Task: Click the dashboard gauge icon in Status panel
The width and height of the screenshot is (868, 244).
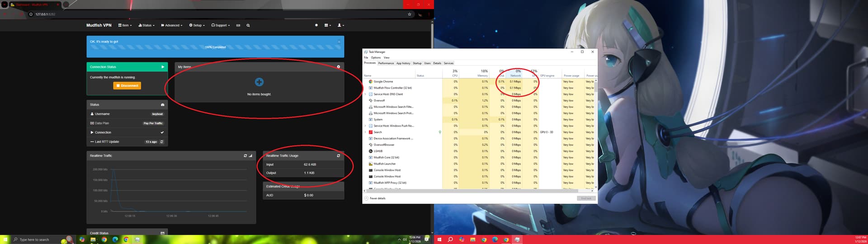Action: 162,104
